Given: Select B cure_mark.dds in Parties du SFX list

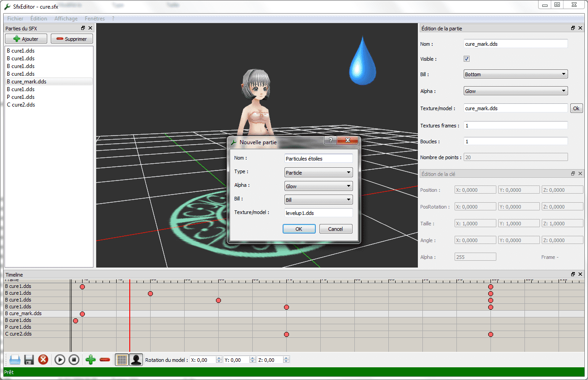Looking at the screenshot, I should click(49, 82).
